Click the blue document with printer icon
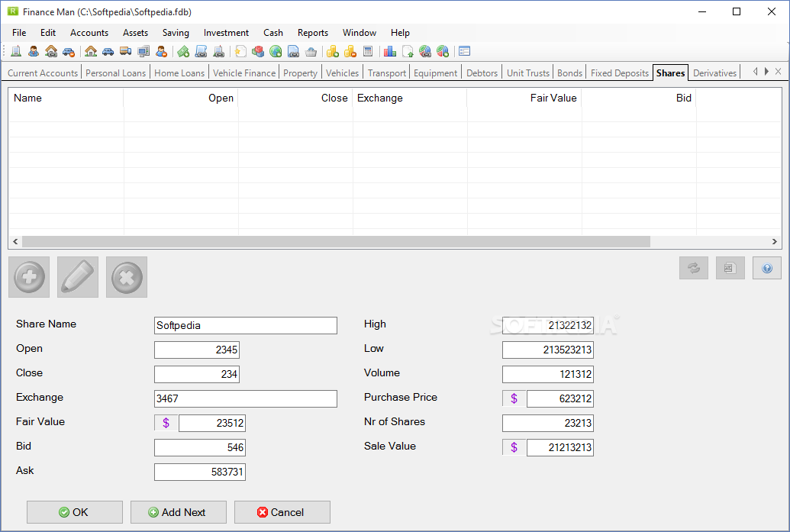 [x=293, y=51]
